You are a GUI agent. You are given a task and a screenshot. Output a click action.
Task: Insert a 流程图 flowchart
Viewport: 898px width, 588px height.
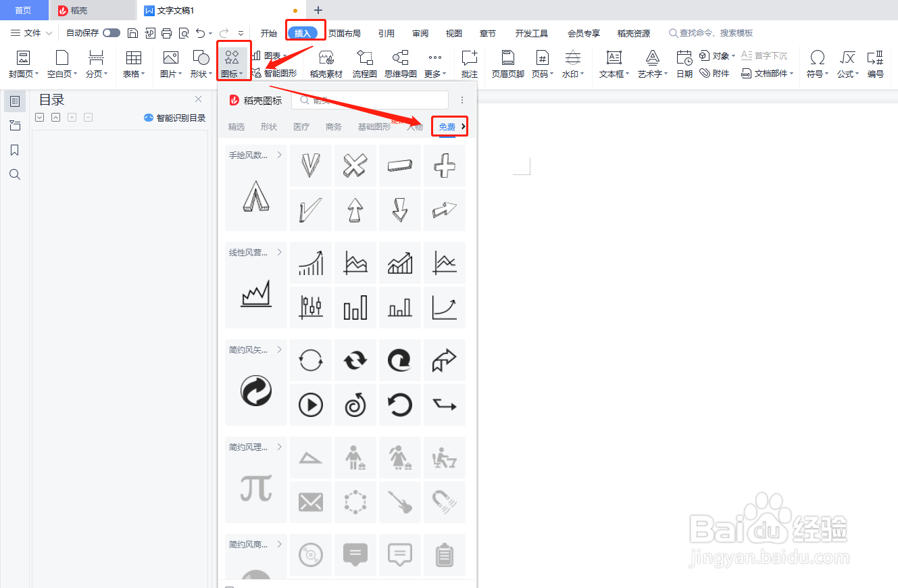tap(365, 64)
